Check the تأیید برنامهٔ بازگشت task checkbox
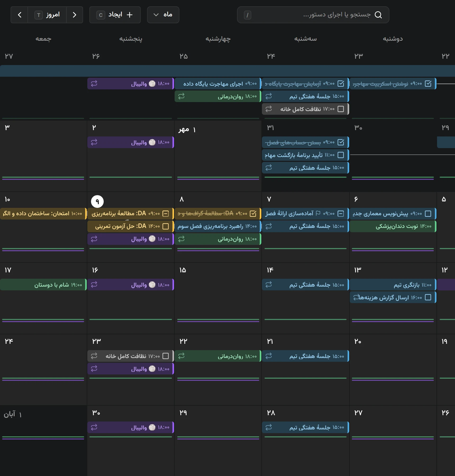 point(341,155)
